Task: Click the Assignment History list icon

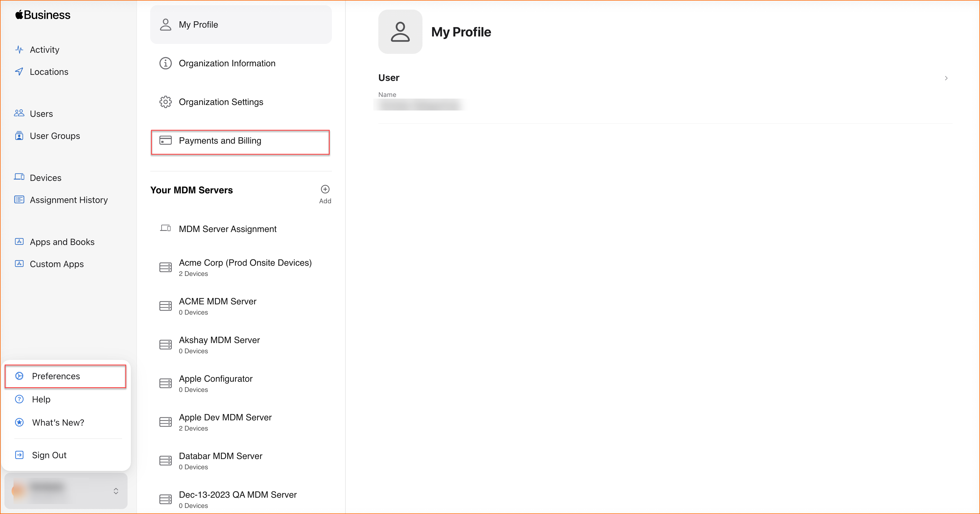Action: coord(19,199)
